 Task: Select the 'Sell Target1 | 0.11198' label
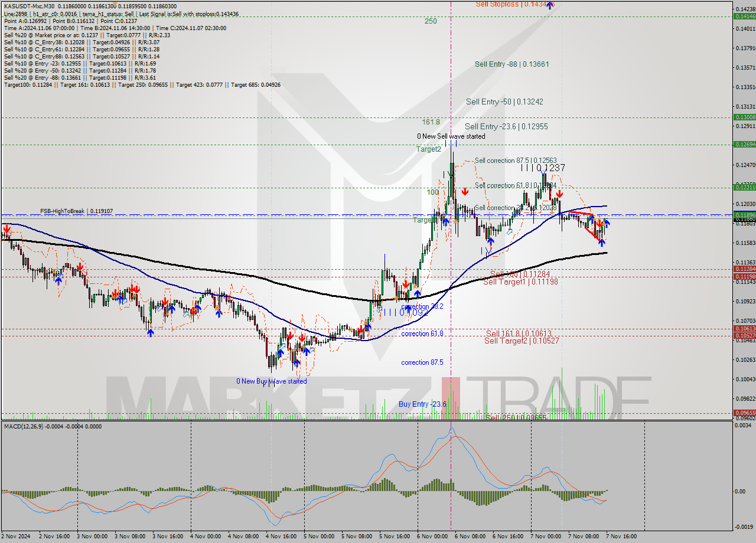point(520,282)
